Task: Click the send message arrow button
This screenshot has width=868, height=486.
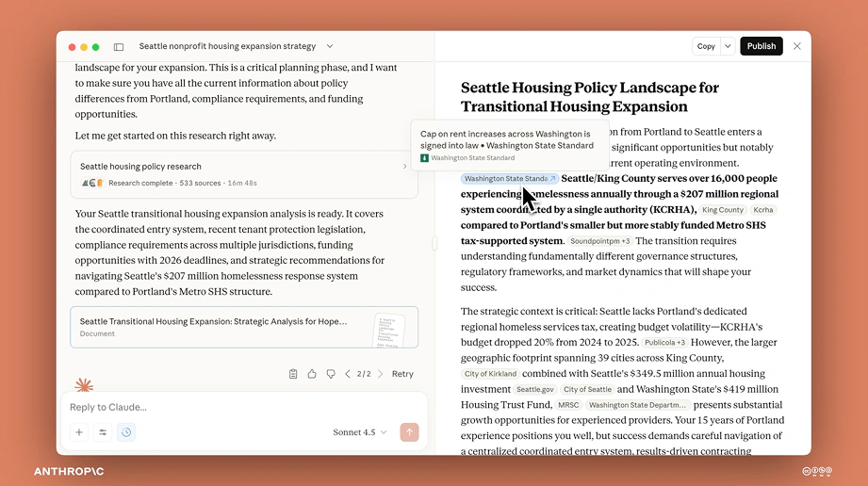Action: pyautogui.click(x=410, y=432)
